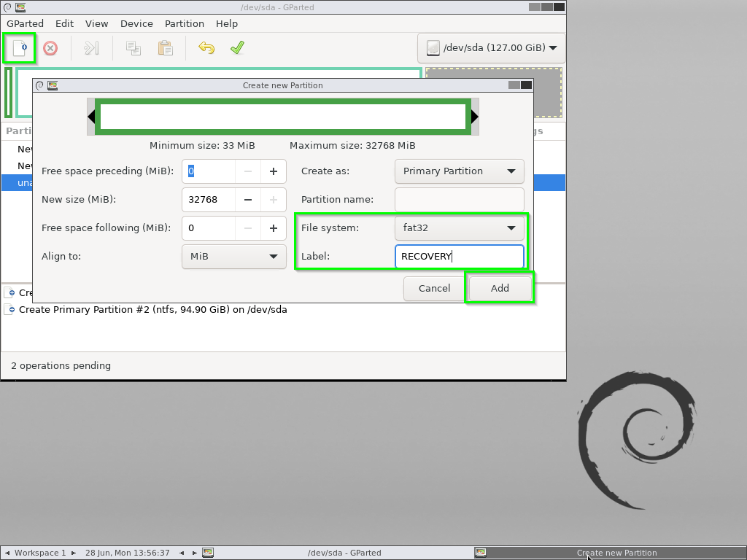Click the Free space preceding value field
The height and width of the screenshot is (560, 747).
point(209,171)
